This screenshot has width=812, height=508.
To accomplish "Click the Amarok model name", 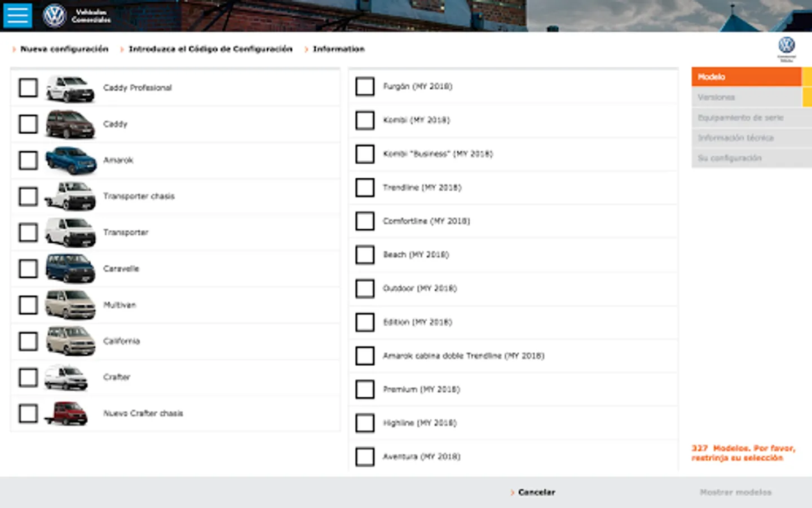I will pos(118,160).
